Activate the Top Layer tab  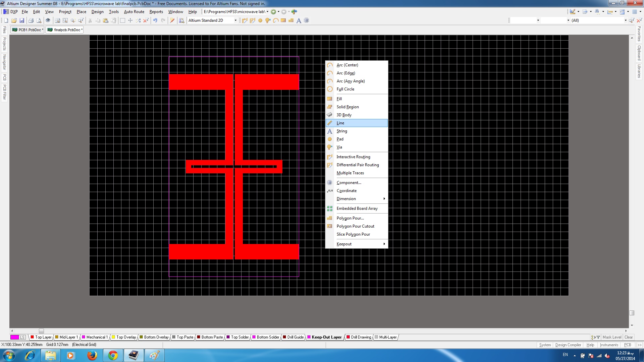[43, 337]
